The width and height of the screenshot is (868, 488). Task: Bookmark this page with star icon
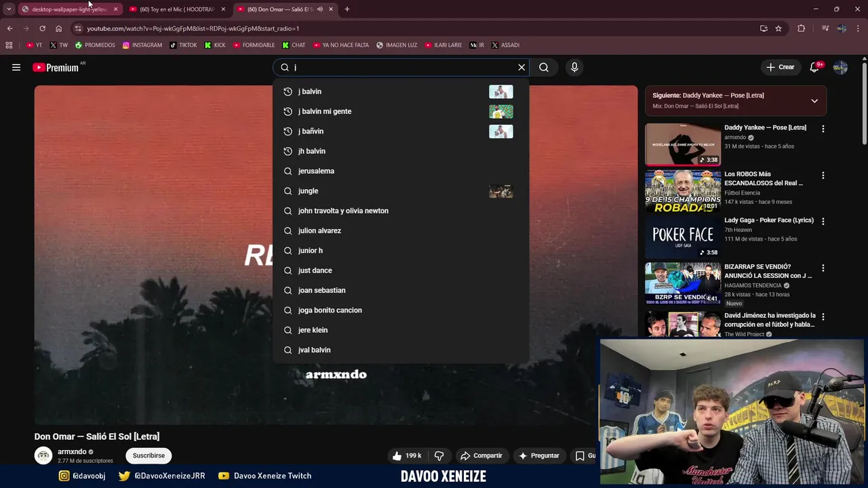click(x=778, y=28)
